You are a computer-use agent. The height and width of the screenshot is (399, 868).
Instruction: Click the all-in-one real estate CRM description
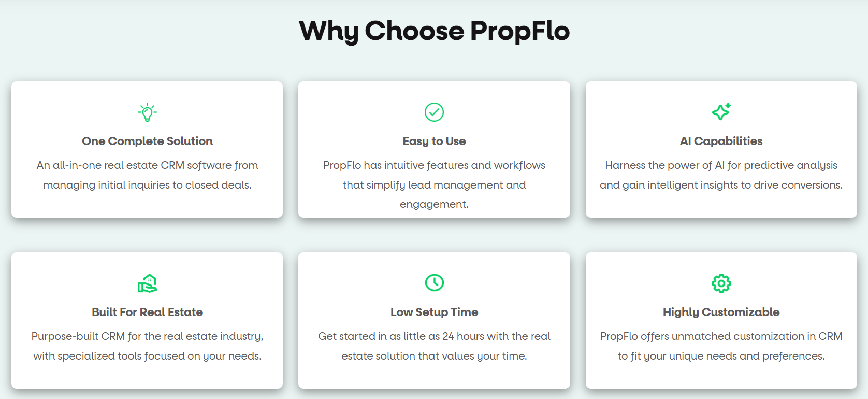coord(147,175)
